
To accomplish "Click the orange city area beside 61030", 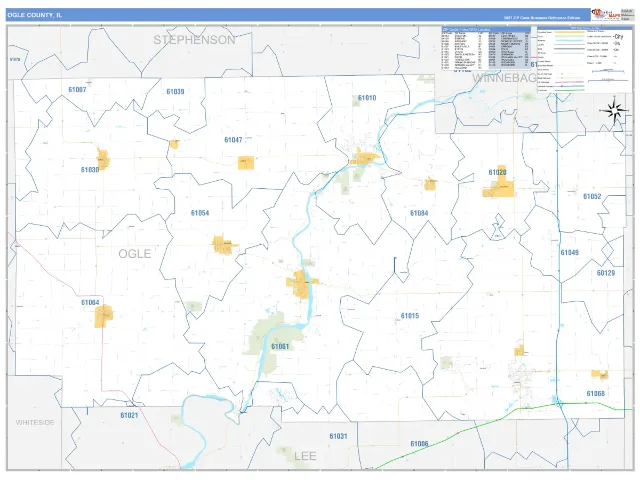I will (103, 159).
